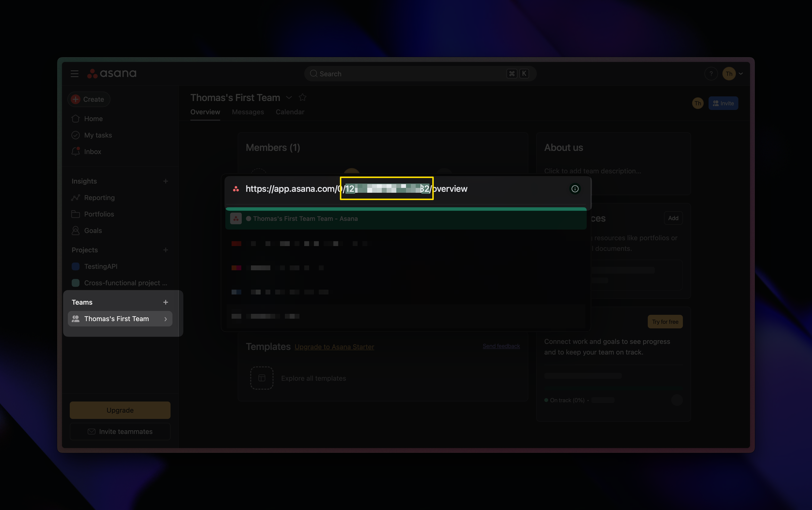The width and height of the screenshot is (812, 510).
Task: Open the team title dropdown arrow
Action: point(289,97)
